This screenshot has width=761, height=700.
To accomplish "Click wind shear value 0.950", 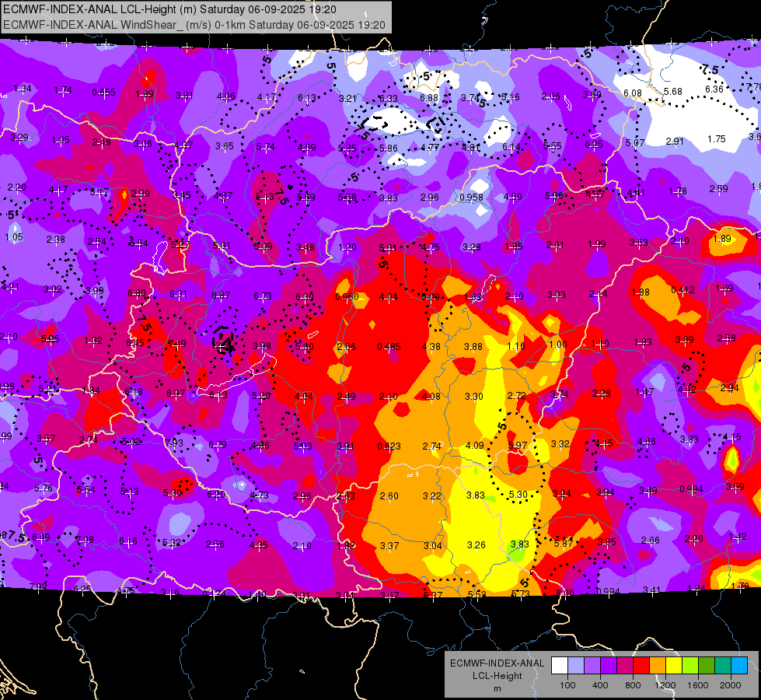I will click(347, 297).
